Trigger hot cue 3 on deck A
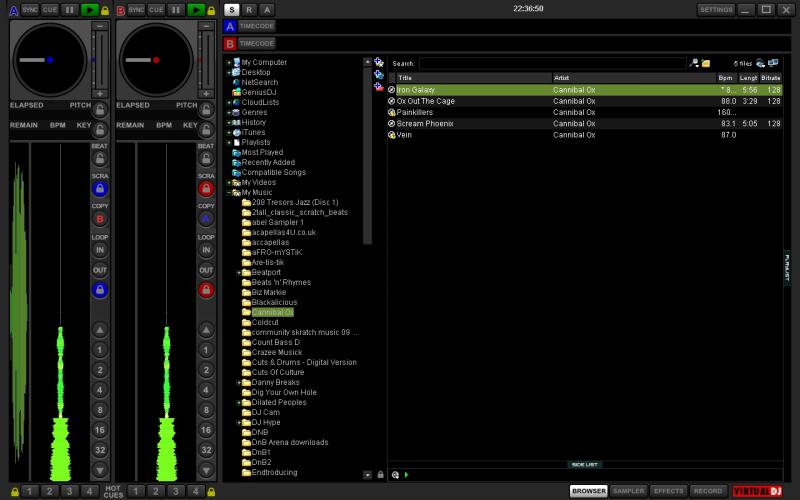 [69, 491]
